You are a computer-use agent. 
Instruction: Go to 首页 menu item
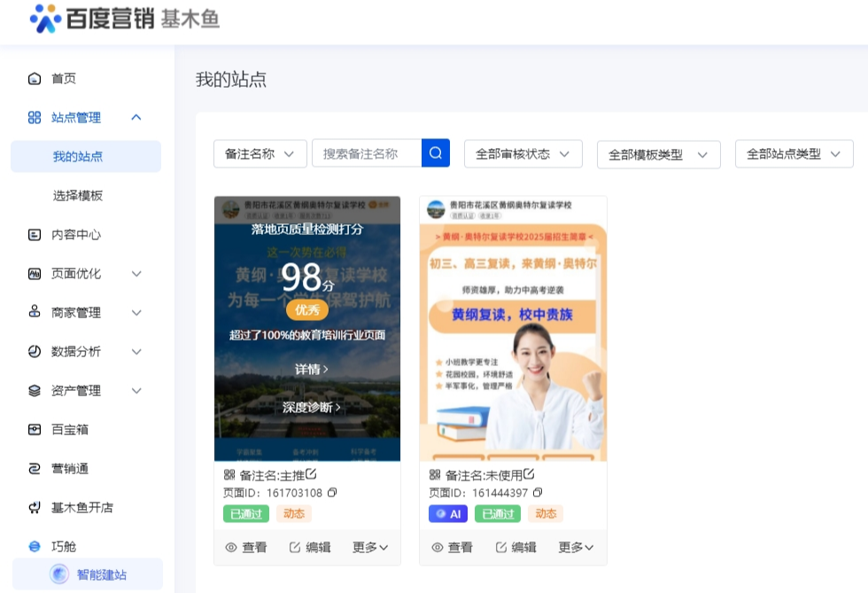point(64,79)
